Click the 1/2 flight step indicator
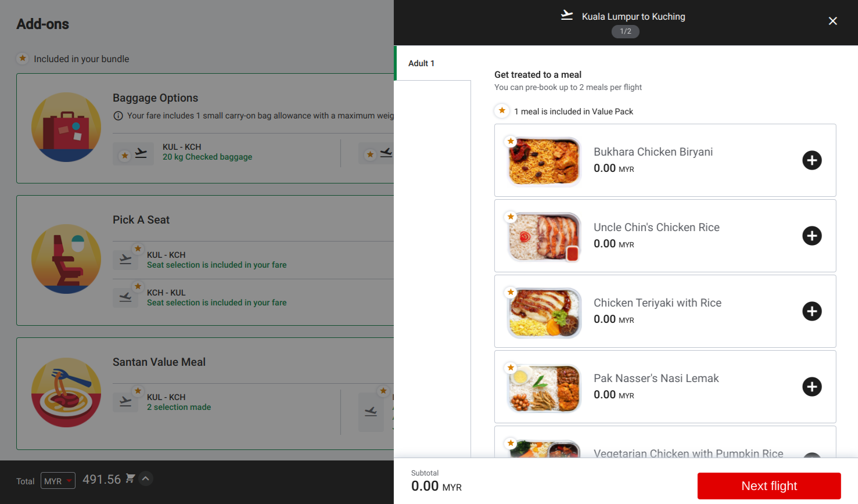The height and width of the screenshot is (504, 858). click(625, 31)
